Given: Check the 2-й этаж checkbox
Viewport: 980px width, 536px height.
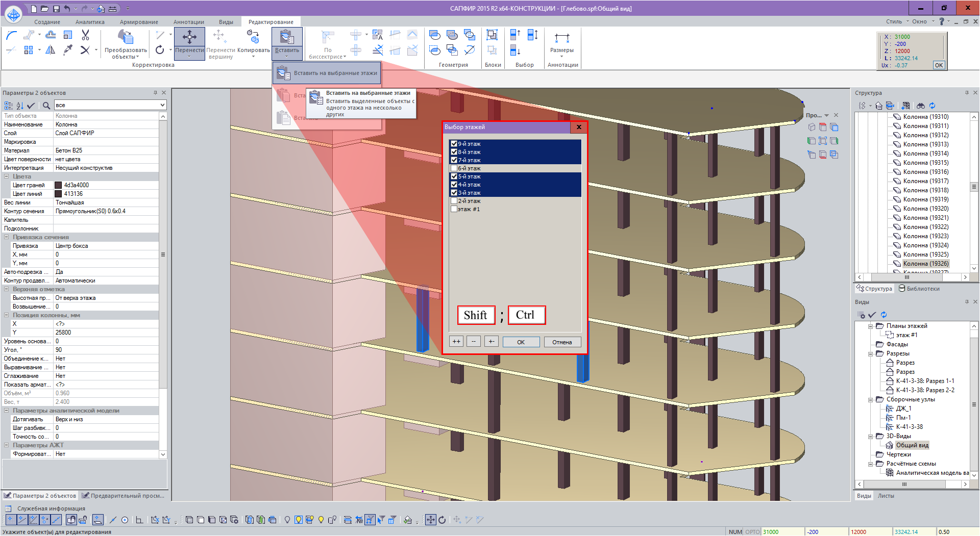Looking at the screenshot, I should click(454, 201).
